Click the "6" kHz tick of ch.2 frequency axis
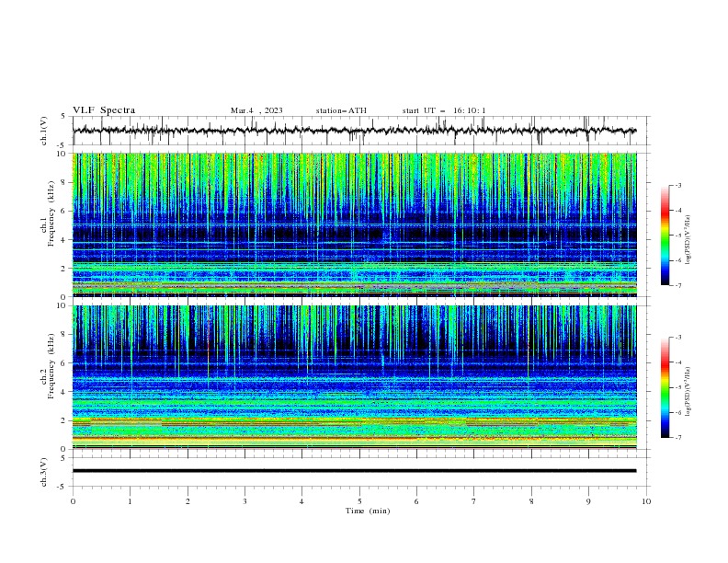Image resolution: width=728 pixels, height=563 pixels. (63, 363)
